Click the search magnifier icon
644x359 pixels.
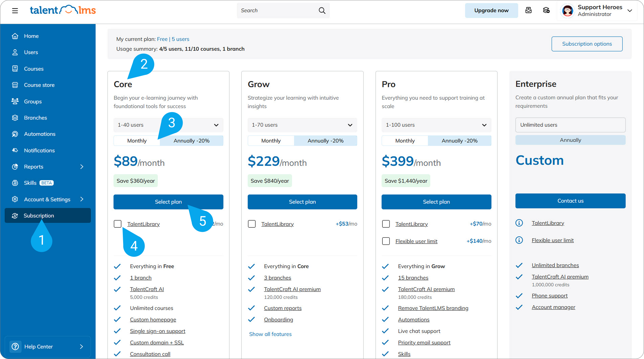[x=322, y=11]
